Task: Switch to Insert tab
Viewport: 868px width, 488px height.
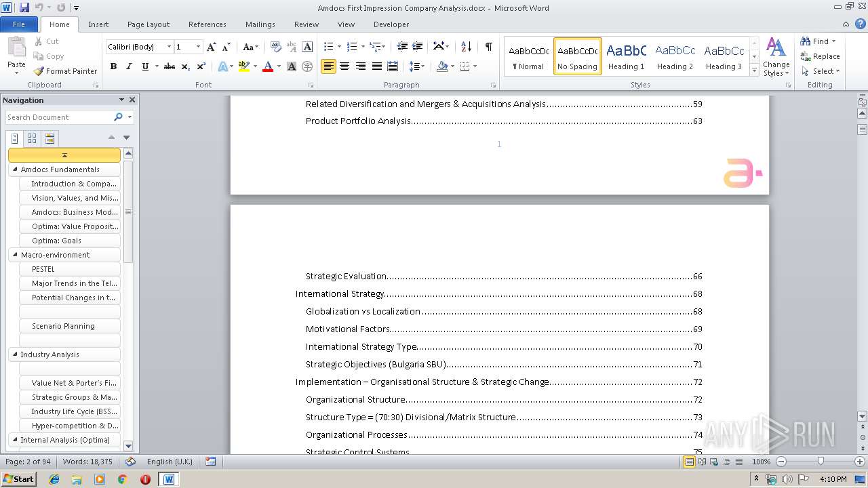Action: (98, 24)
